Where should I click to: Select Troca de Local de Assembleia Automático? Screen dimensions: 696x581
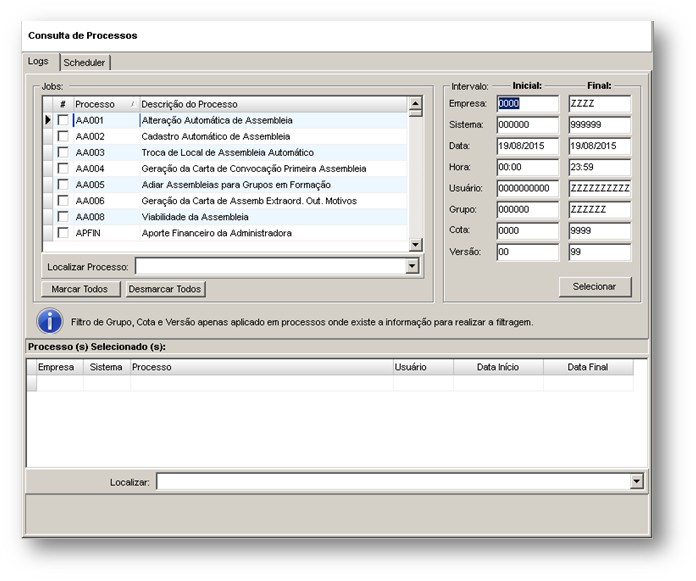coord(225,152)
